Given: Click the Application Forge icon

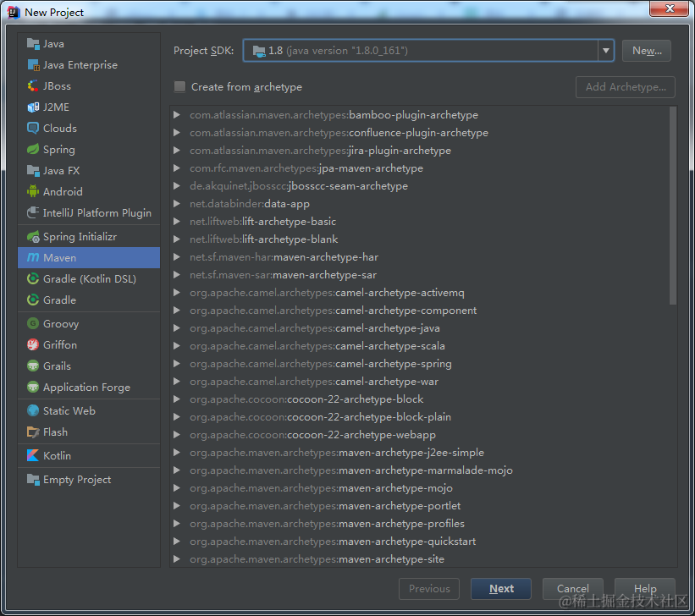Looking at the screenshot, I should 33,388.
